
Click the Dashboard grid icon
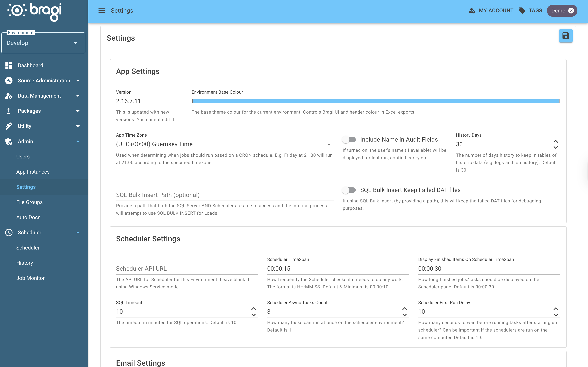pyautogui.click(x=9, y=65)
